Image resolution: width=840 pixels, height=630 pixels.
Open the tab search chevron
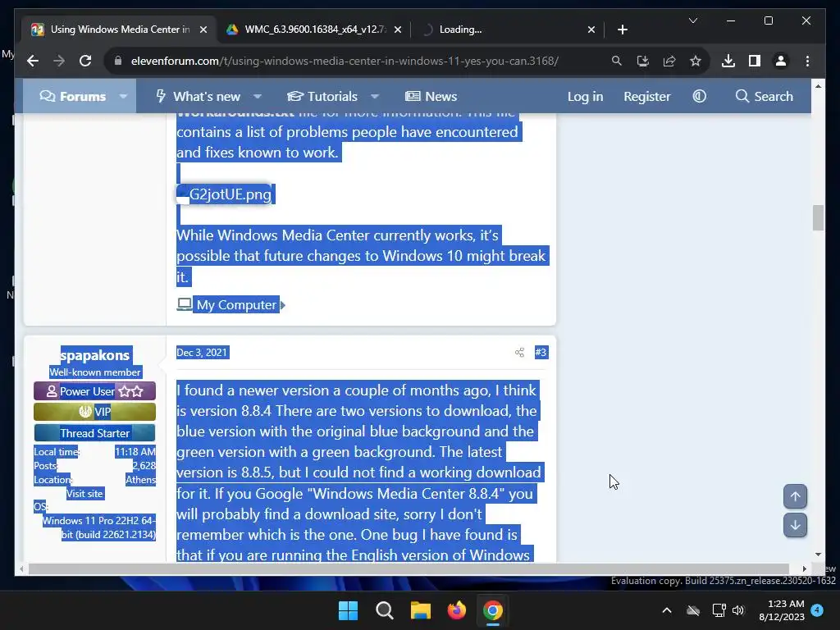coord(692,21)
